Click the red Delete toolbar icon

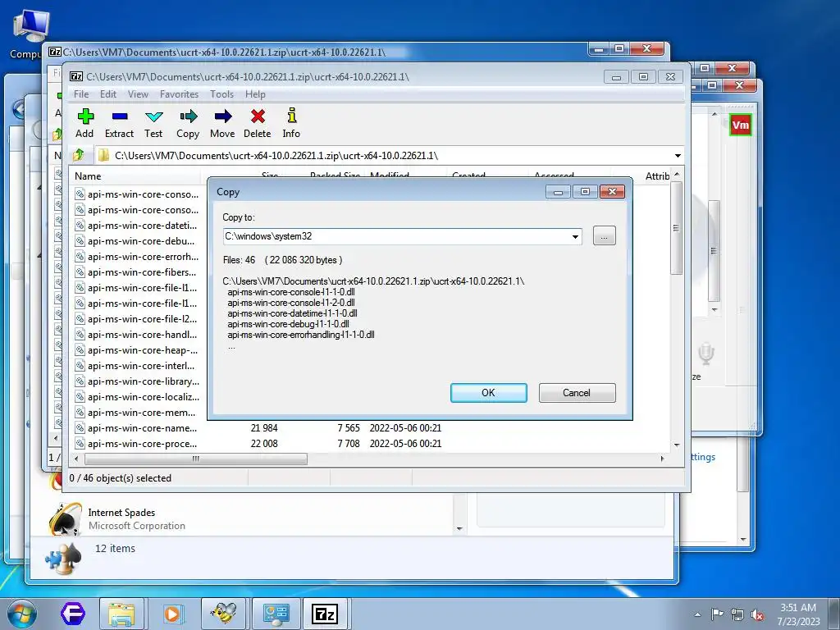click(258, 116)
